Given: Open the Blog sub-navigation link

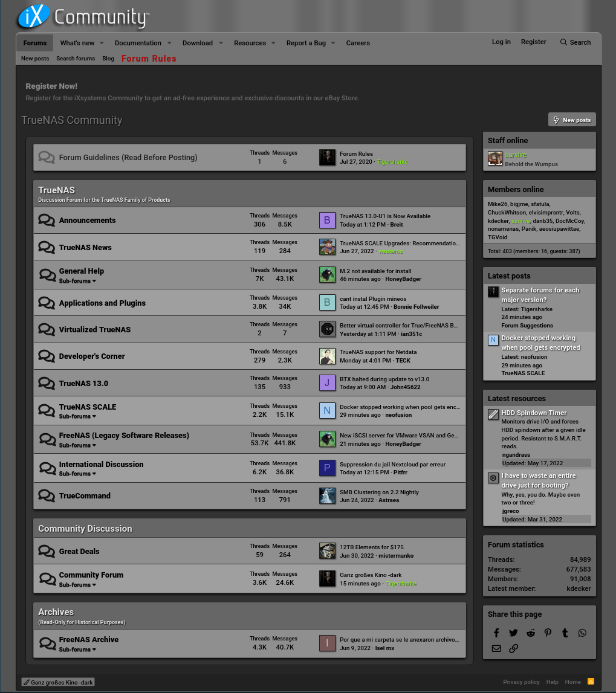Looking at the screenshot, I should [x=108, y=59].
